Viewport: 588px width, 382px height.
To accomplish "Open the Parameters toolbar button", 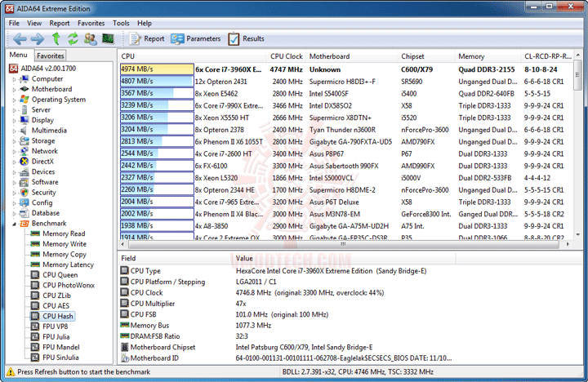I will [196, 38].
